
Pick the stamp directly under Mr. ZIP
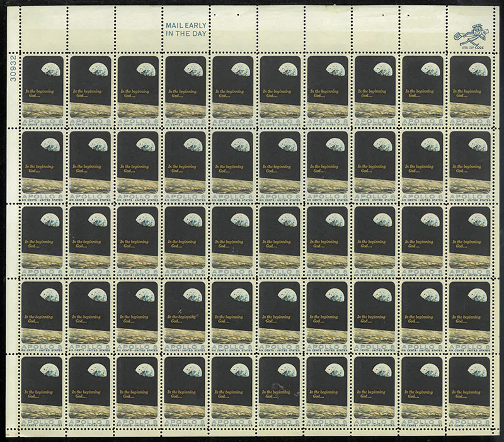[x=470, y=91]
